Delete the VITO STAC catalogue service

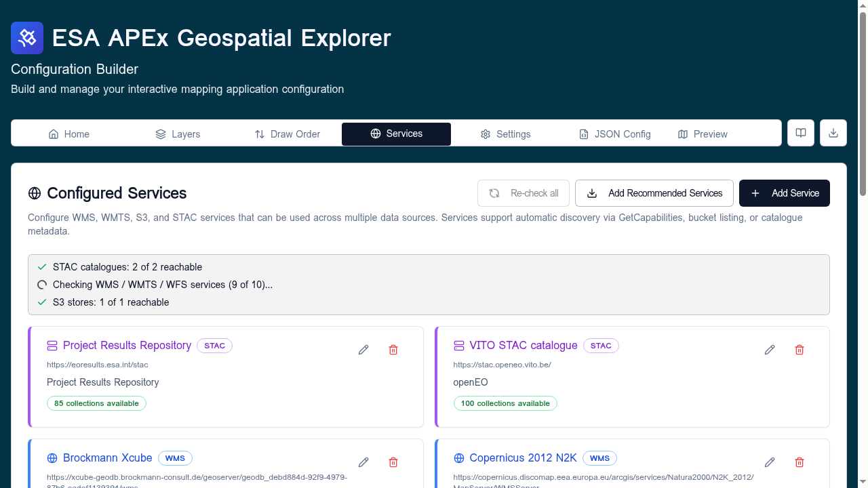coord(800,350)
